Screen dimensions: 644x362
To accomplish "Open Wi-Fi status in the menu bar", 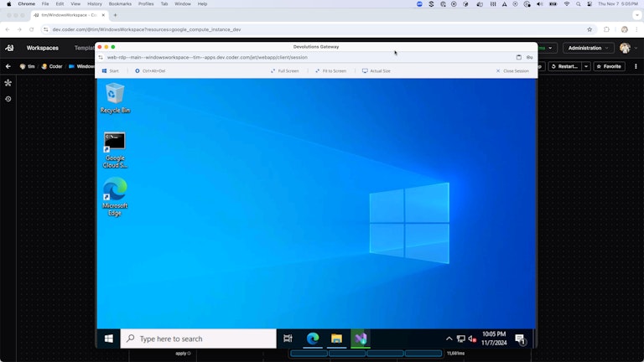I will pos(567,3).
